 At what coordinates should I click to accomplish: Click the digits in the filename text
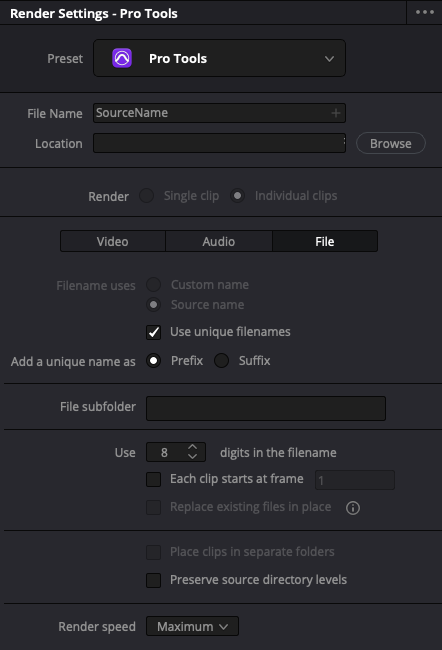tap(278, 453)
